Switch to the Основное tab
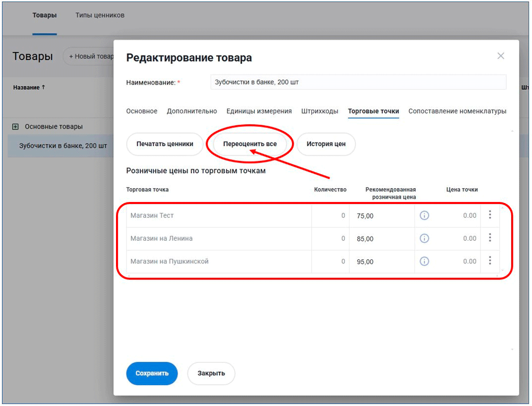 point(142,111)
